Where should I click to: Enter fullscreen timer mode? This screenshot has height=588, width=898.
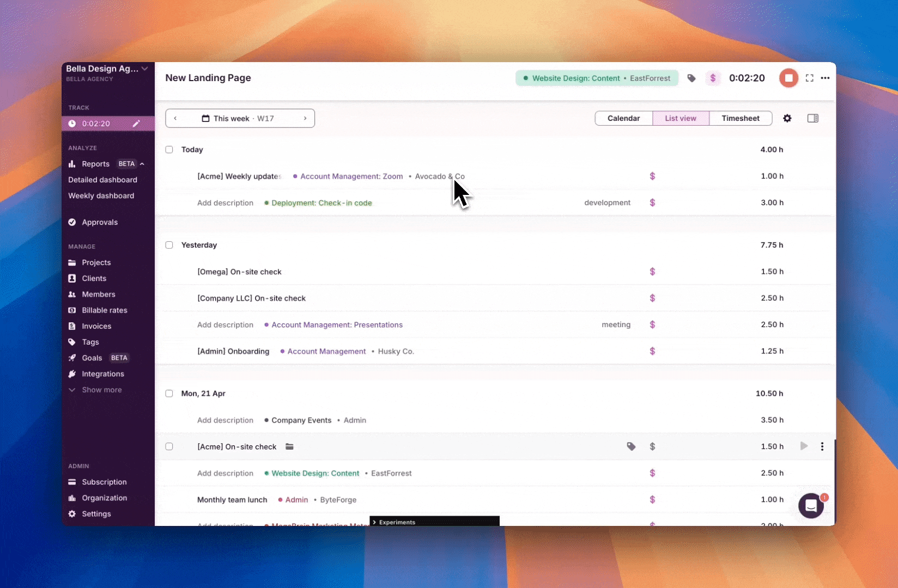pyautogui.click(x=810, y=78)
